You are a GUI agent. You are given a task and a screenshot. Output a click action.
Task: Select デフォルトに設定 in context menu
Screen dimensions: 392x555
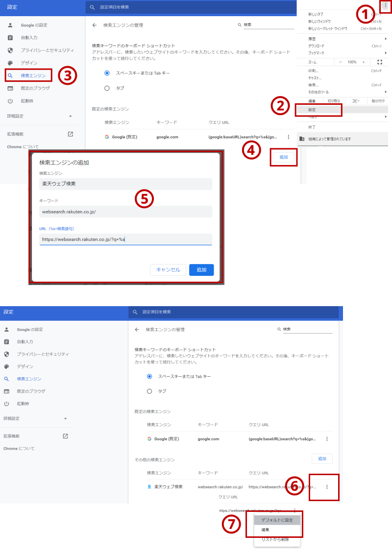tap(277, 520)
